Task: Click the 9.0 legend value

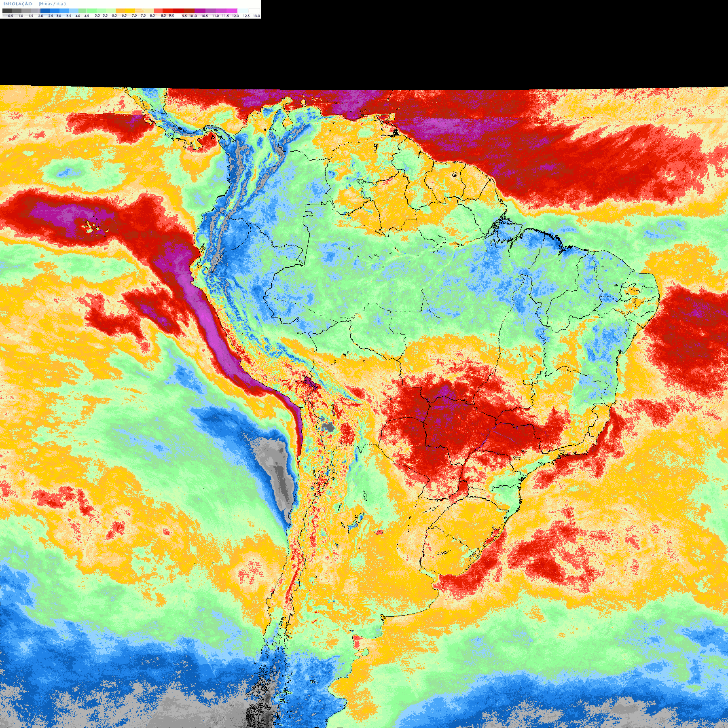Action: [x=171, y=15]
